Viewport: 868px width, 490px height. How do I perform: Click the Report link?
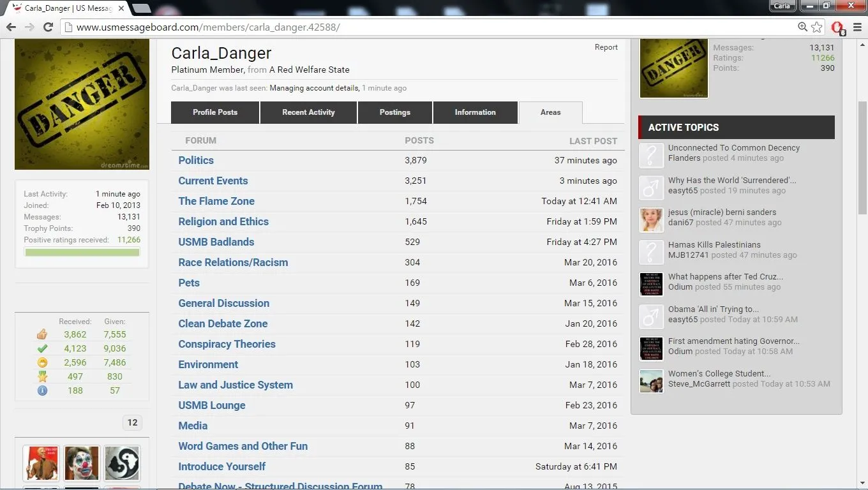click(x=606, y=47)
